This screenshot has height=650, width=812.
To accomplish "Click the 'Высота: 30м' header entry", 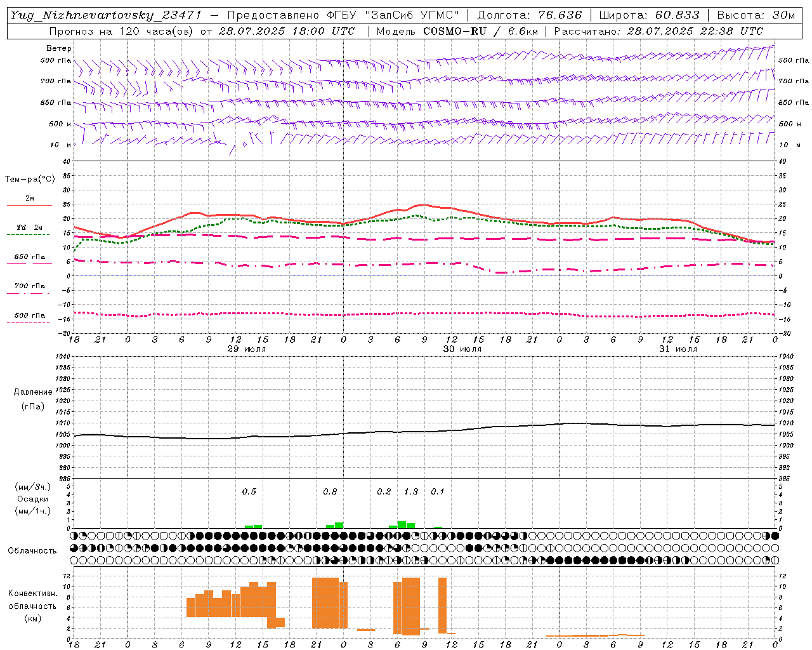I will click(x=756, y=15).
